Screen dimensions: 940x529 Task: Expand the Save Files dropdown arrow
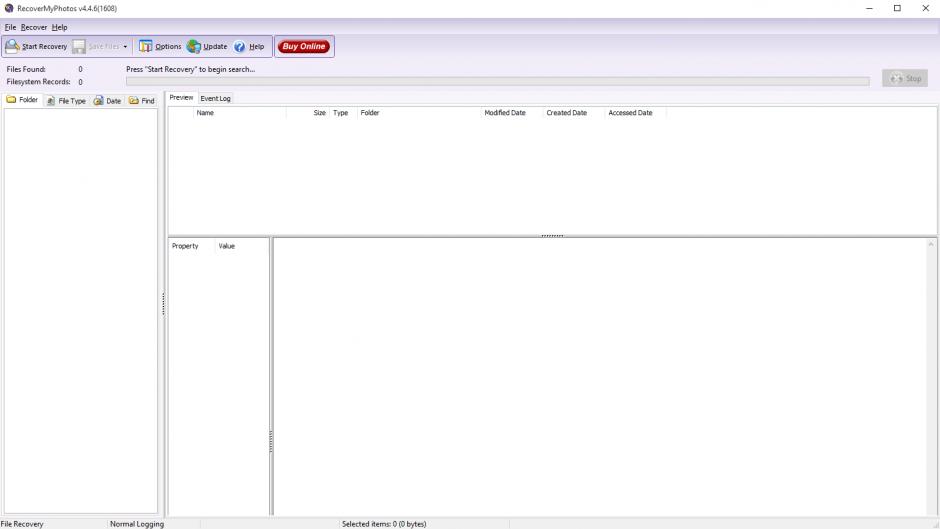click(125, 46)
